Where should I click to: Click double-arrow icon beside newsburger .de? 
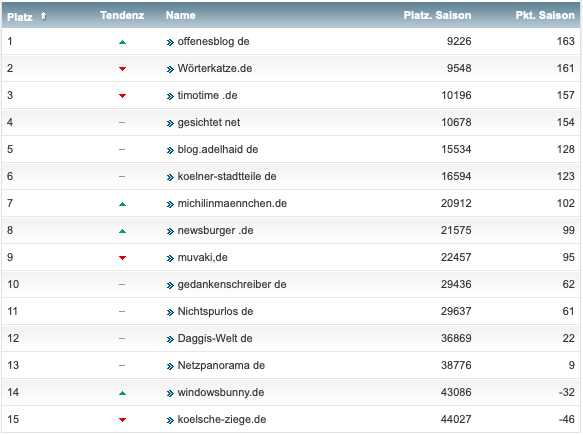click(170, 232)
